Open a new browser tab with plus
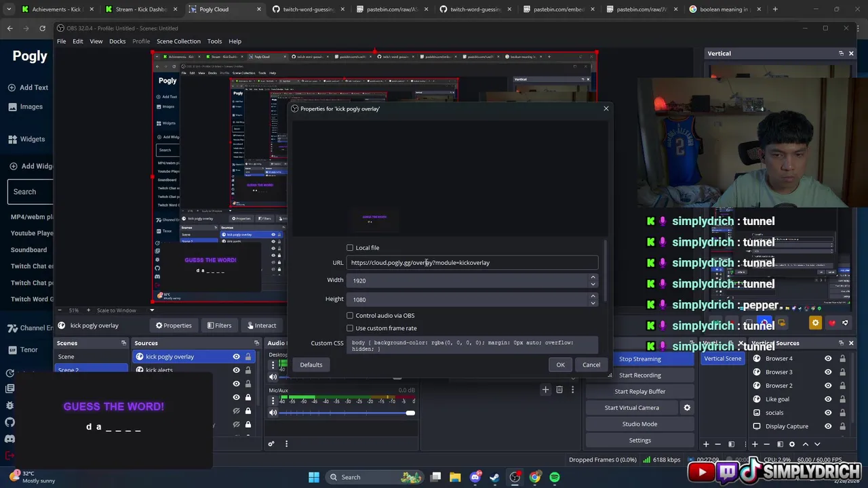This screenshot has height=488, width=868. tap(776, 9)
